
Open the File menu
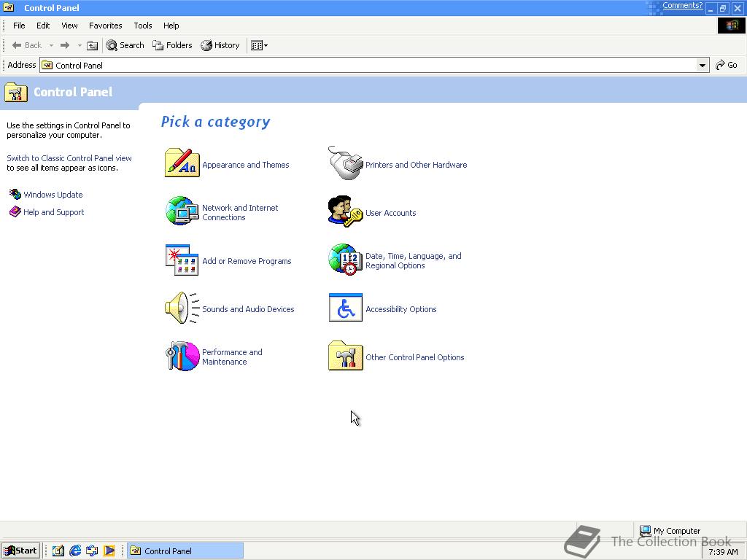click(19, 26)
